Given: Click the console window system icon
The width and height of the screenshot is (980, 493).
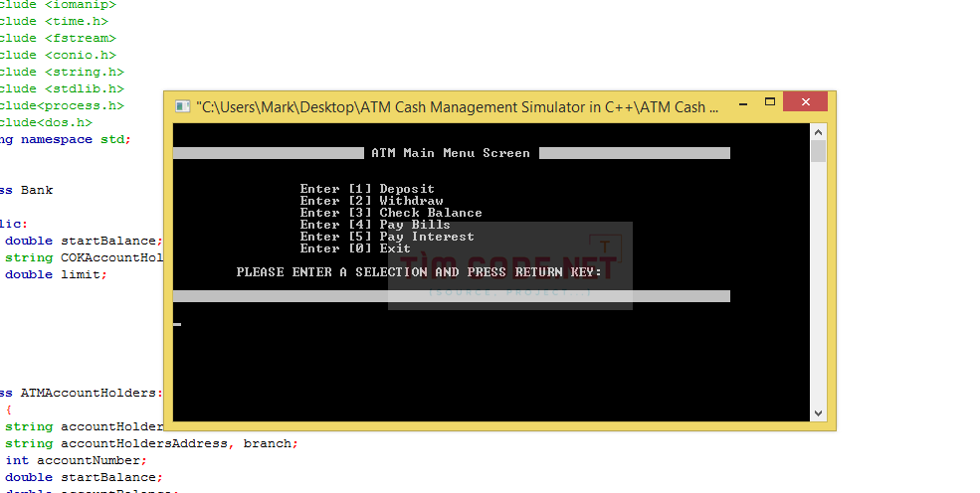Looking at the screenshot, I should coord(182,106).
